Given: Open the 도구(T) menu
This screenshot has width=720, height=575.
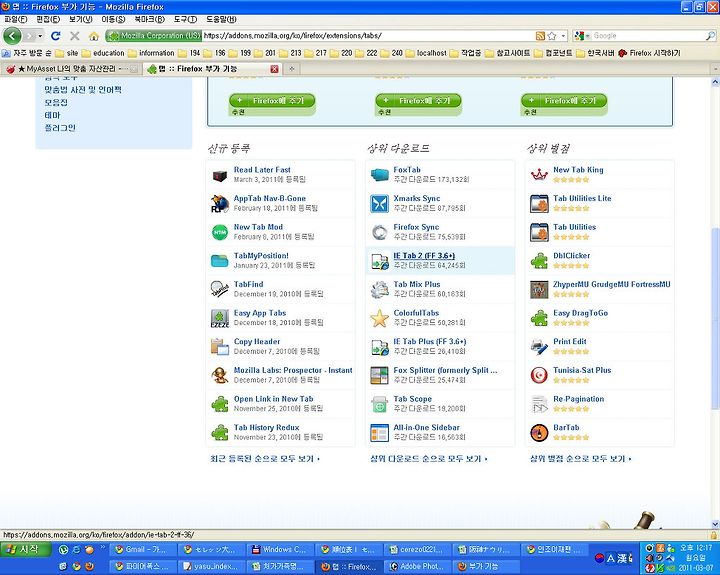Looking at the screenshot, I should pyautogui.click(x=185, y=19).
